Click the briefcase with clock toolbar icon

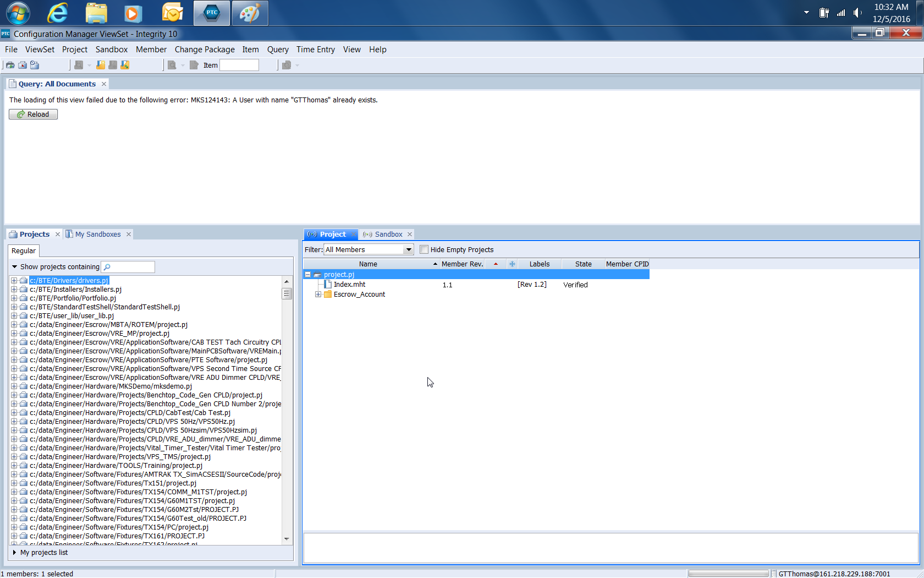click(35, 65)
